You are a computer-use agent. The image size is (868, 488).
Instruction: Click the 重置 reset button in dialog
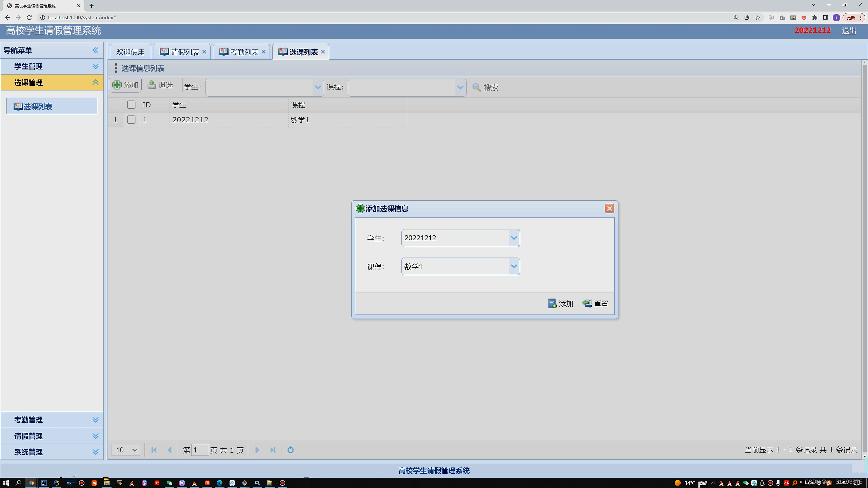click(595, 303)
